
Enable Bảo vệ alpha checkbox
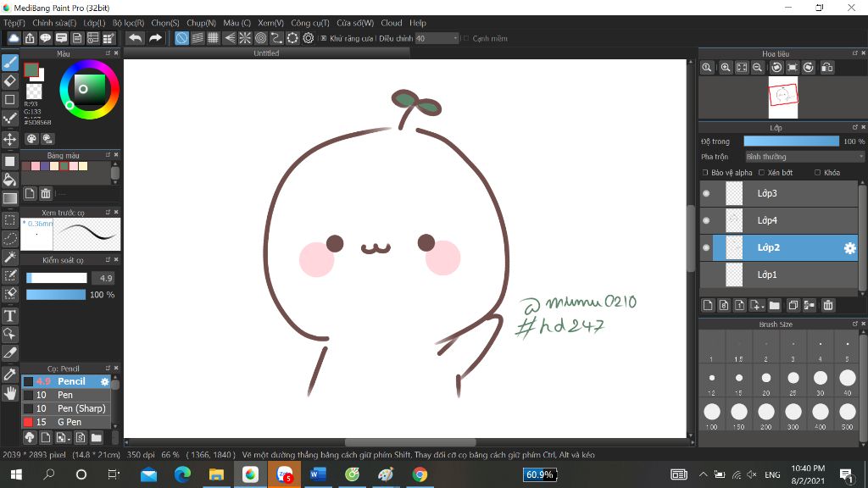click(705, 173)
